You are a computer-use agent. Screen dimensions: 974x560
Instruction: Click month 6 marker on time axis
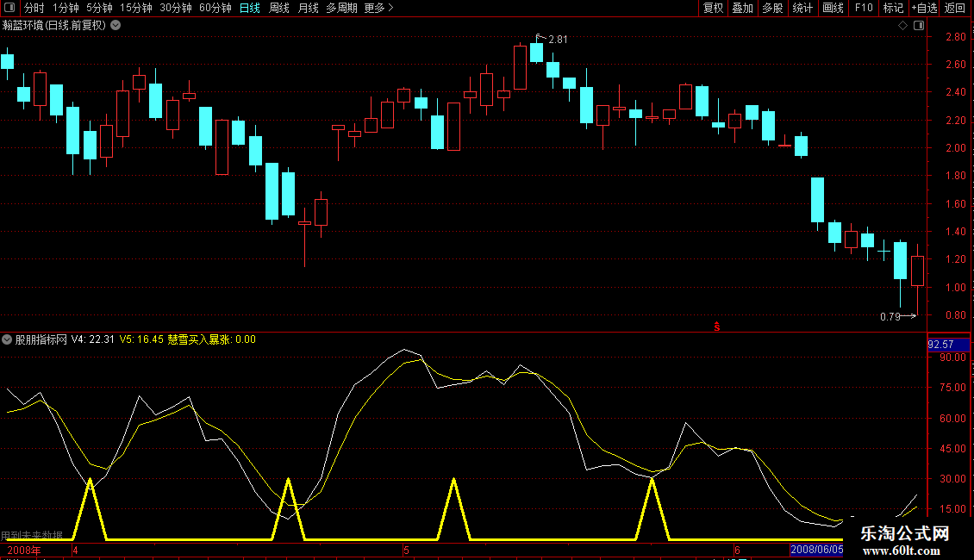(x=737, y=550)
